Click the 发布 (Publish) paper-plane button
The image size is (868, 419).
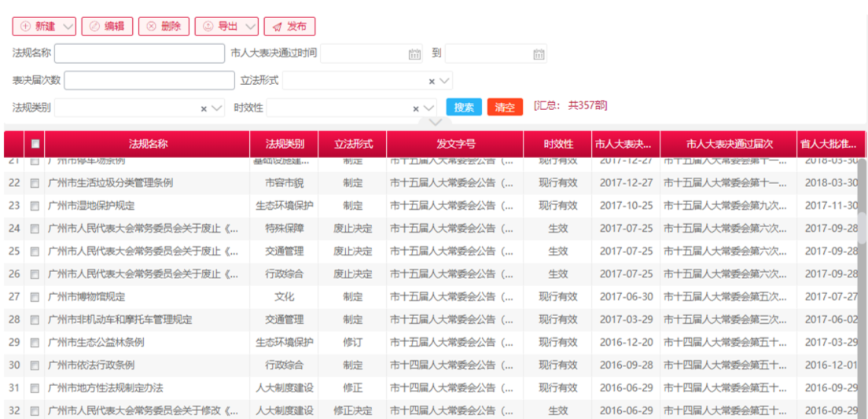(289, 26)
